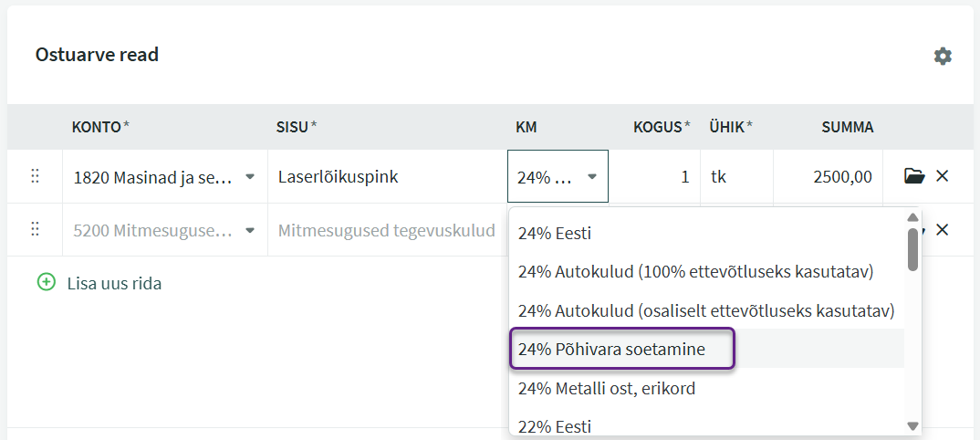Click the dropdown list scrollbar down arrow
980x440 pixels.
tap(913, 426)
